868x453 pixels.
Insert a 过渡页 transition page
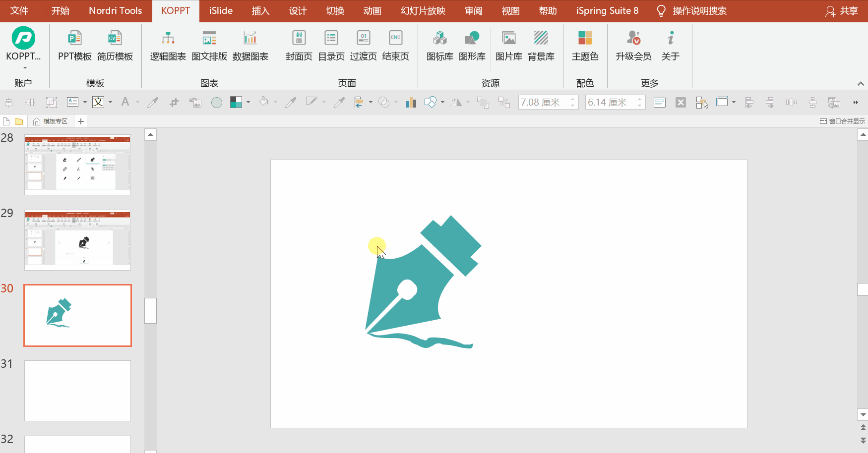pos(364,45)
